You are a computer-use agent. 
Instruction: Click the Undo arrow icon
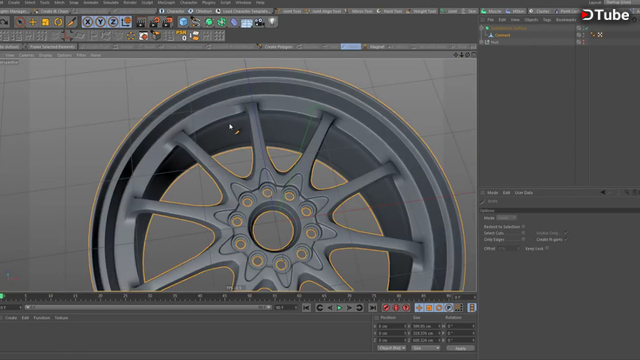[x=4, y=22]
